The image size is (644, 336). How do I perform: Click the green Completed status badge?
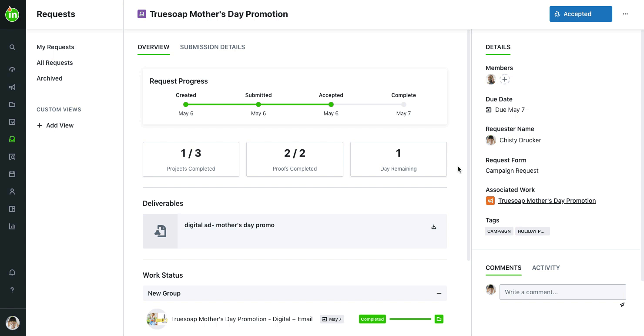372,319
